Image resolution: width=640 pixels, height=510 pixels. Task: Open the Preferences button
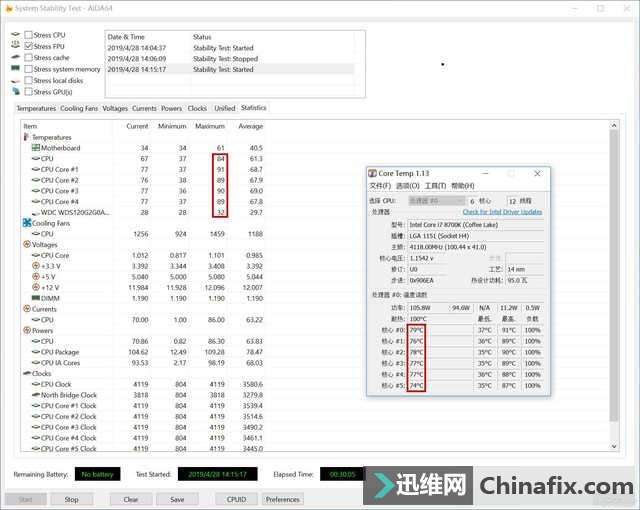pyautogui.click(x=282, y=499)
